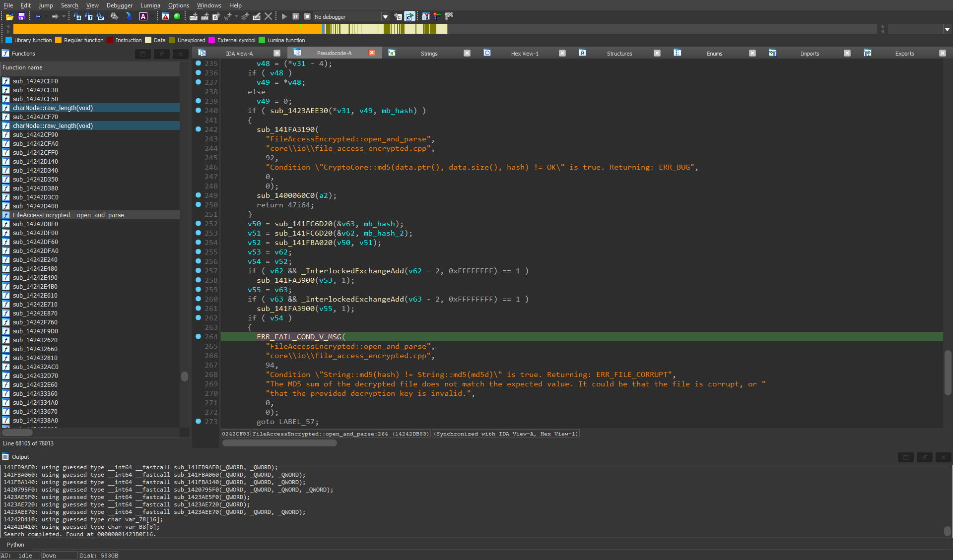Viewport: 953px width, 560px height.
Task: Open the Lumina menu
Action: pyautogui.click(x=150, y=5)
